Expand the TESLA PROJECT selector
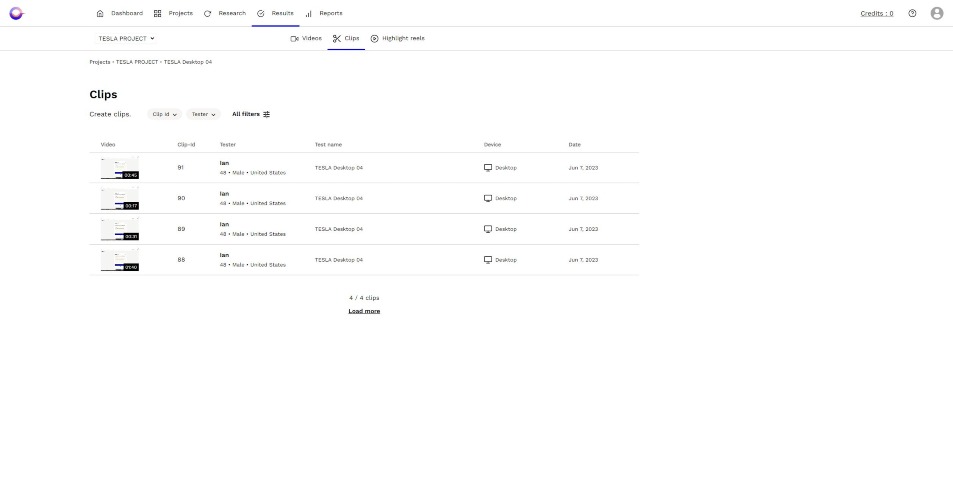Image resolution: width=953 pixels, height=500 pixels. [126, 38]
